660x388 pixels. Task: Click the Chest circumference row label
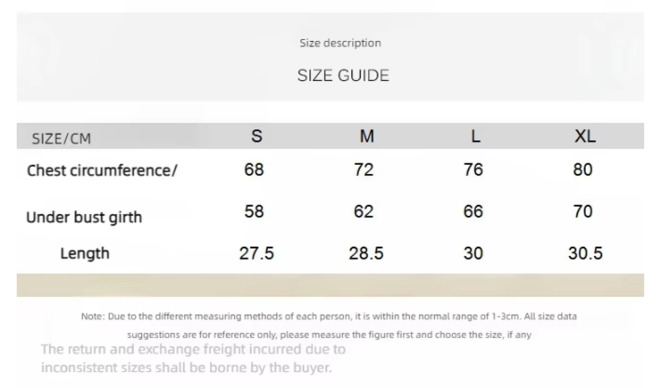pyautogui.click(x=102, y=171)
